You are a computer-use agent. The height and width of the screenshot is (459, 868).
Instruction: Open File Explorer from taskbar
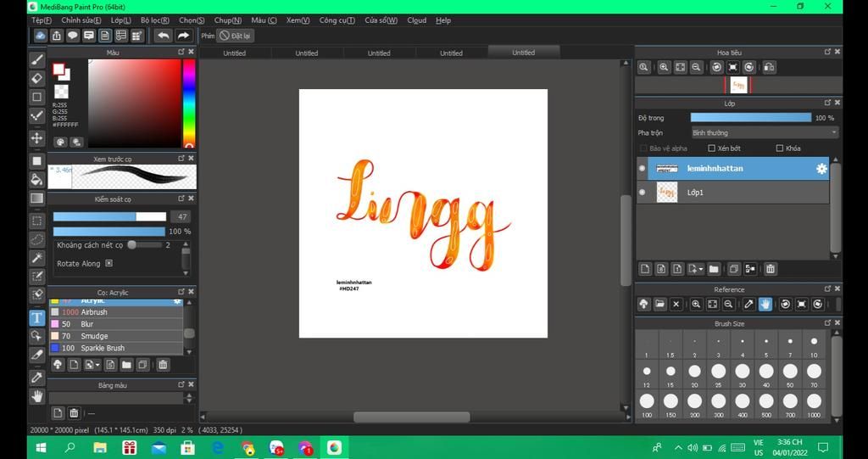tap(100, 447)
